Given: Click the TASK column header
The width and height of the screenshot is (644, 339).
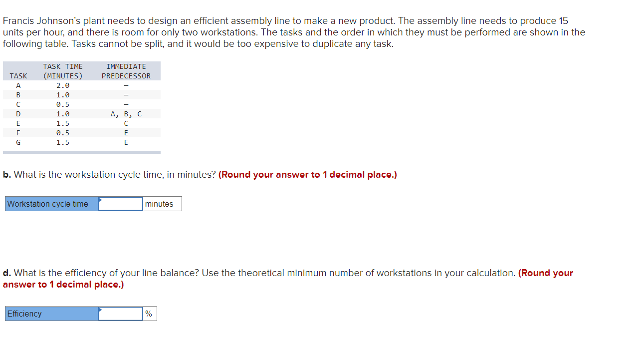Looking at the screenshot, I should 18,76.
